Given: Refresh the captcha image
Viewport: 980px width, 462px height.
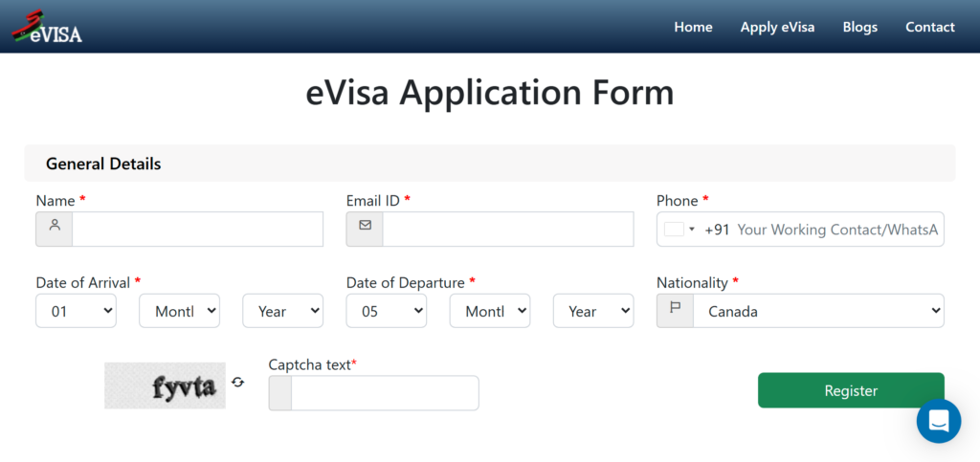Looking at the screenshot, I should click(x=238, y=383).
